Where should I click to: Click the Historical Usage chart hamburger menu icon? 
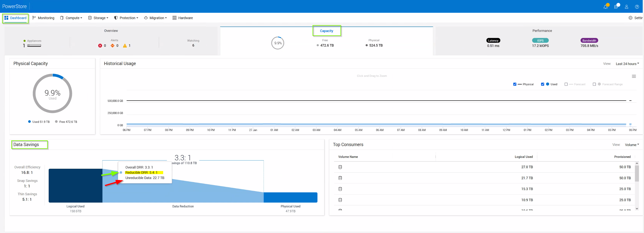pyautogui.click(x=634, y=76)
